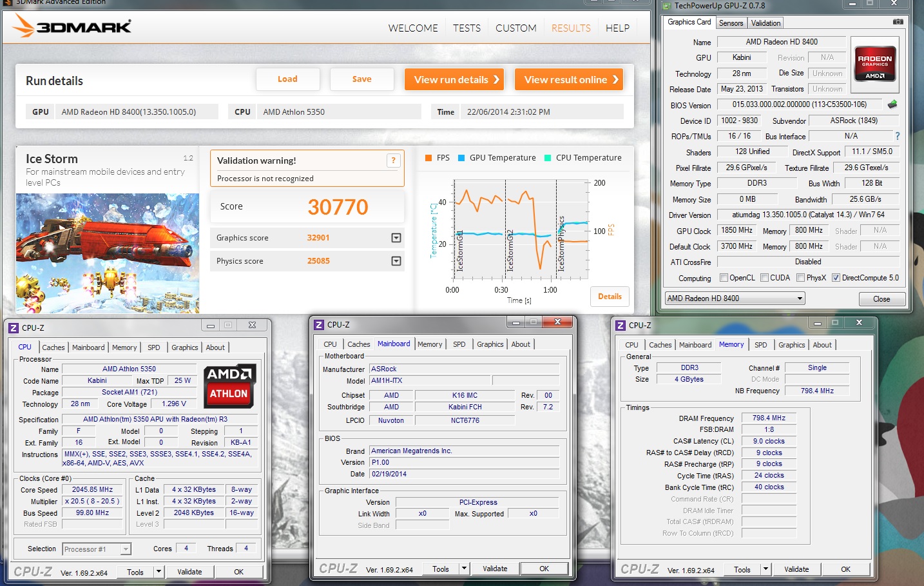
Task: Click the AMD Athlon logo in CPU-Z
Action: pos(229,386)
